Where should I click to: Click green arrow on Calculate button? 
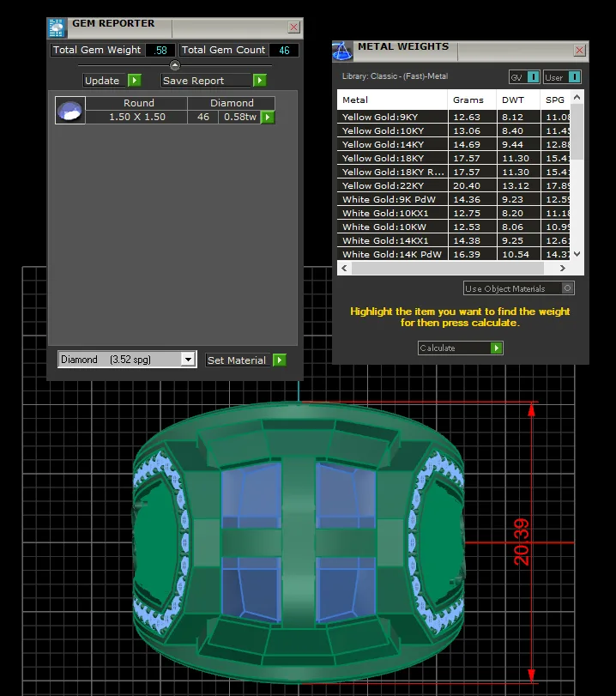pyautogui.click(x=496, y=348)
